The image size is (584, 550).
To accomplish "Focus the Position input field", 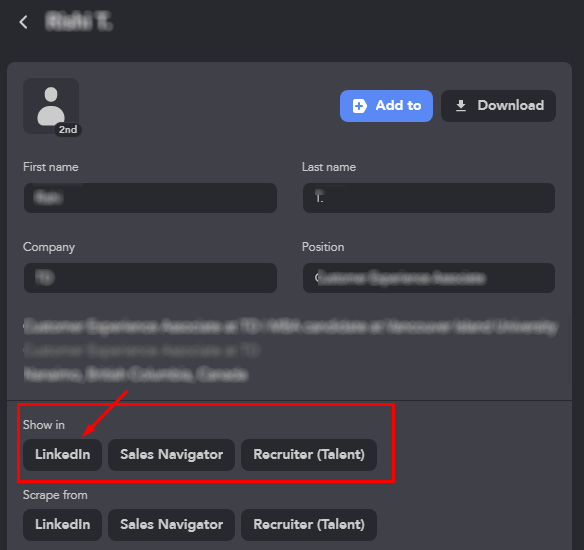I will coord(429,278).
